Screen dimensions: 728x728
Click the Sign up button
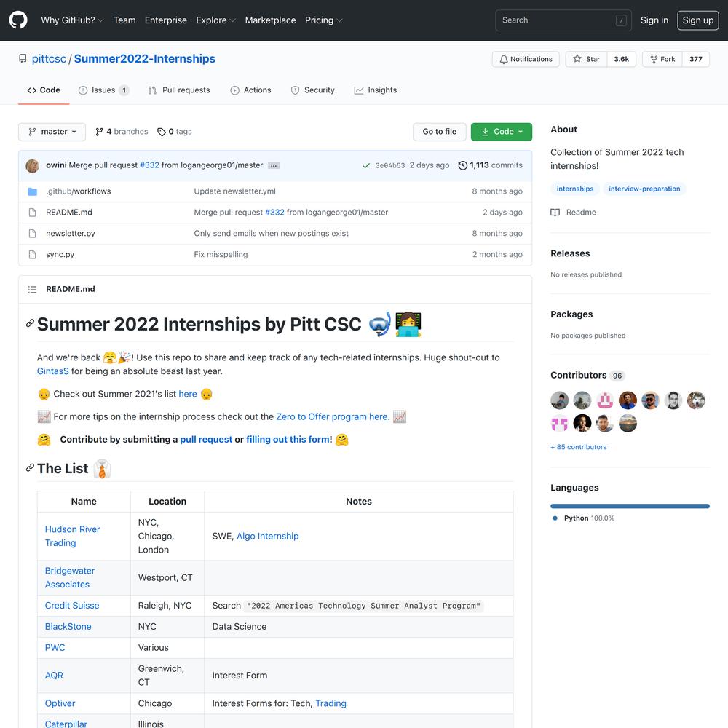[x=698, y=20]
